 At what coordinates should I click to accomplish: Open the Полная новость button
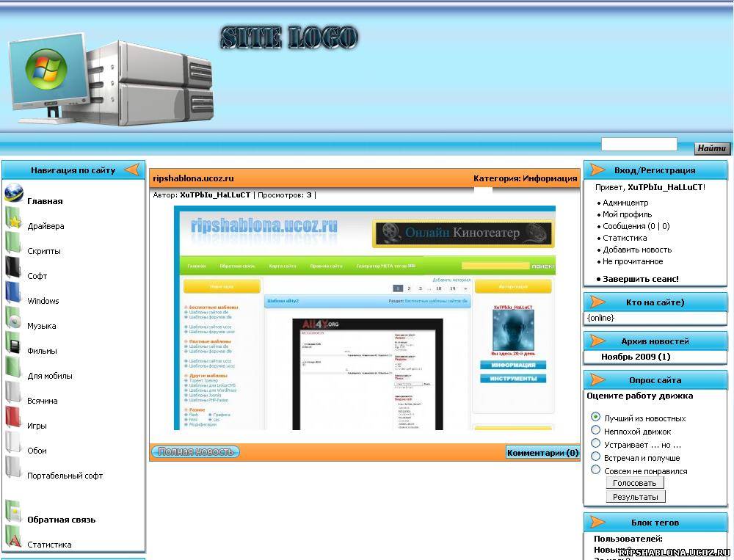(x=196, y=451)
